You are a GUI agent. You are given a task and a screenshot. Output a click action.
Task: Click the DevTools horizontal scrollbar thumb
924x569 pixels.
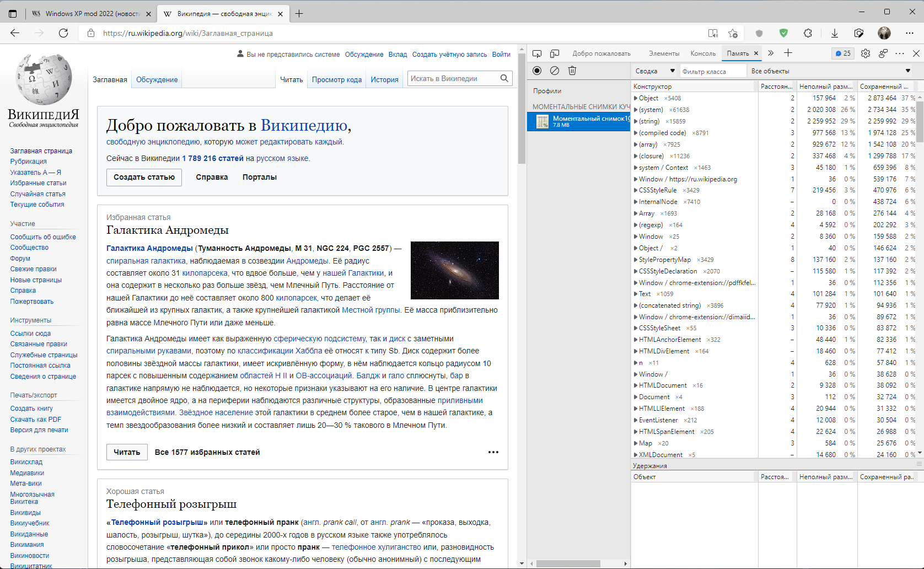(568, 563)
